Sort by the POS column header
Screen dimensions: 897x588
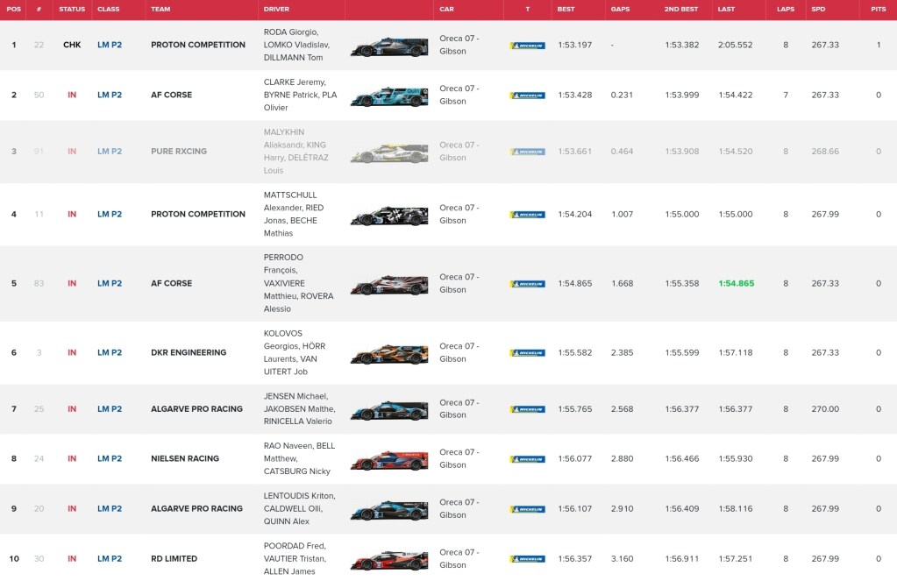tap(14, 9)
